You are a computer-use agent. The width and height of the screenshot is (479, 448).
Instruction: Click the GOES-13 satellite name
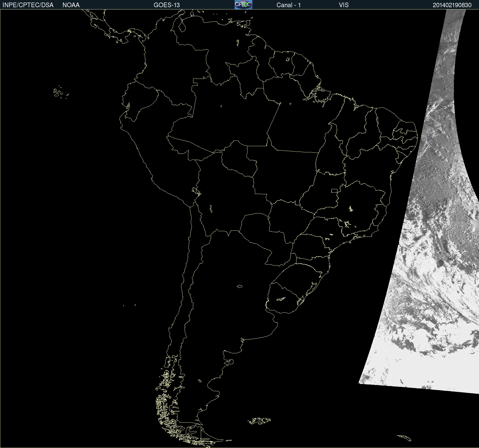click(x=166, y=5)
